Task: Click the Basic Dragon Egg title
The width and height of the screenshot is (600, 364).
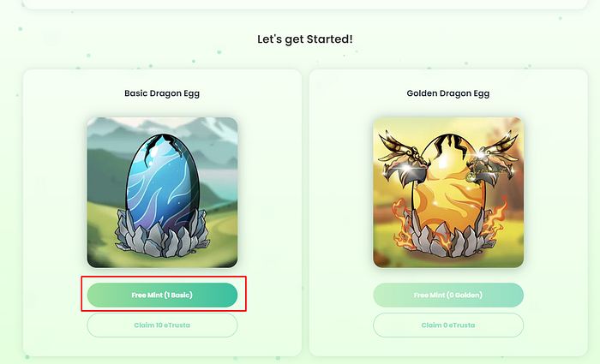Action: [162, 93]
